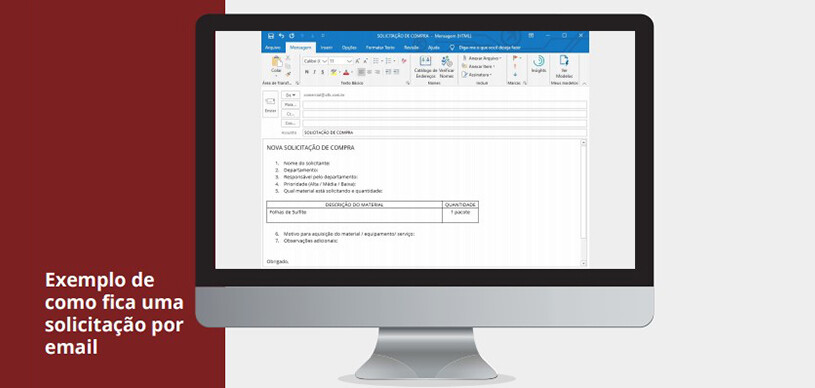Click the increase font size icon
The height and width of the screenshot is (388, 815).
[x=358, y=61]
